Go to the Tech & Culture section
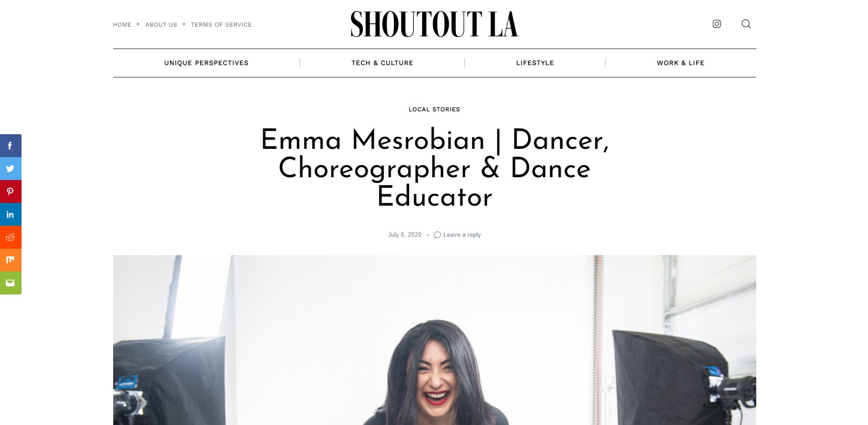This screenshot has height=425, width=868. point(382,63)
